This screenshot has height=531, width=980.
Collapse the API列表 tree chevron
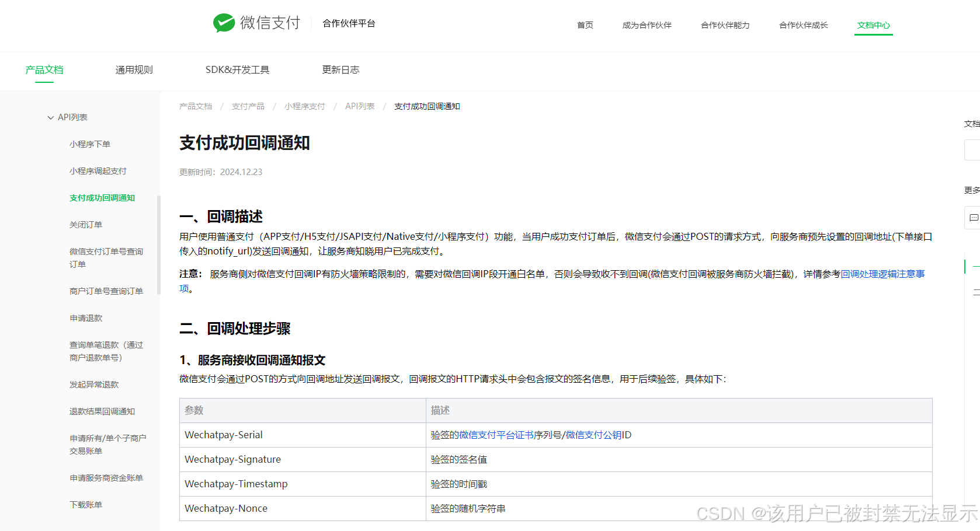(51, 117)
